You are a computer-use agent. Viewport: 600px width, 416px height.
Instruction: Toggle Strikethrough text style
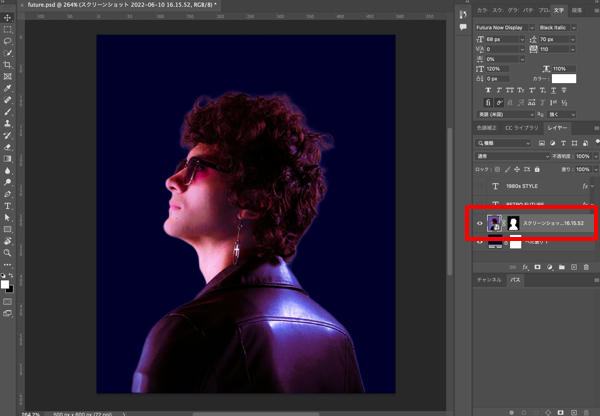pyautogui.click(x=564, y=90)
